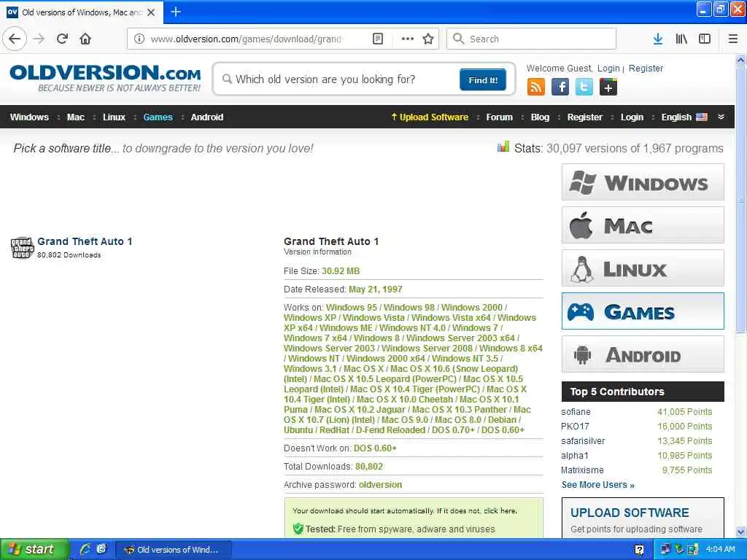Open Blog in the navigation bar
Image resolution: width=747 pixels, height=560 pixels.
(540, 117)
